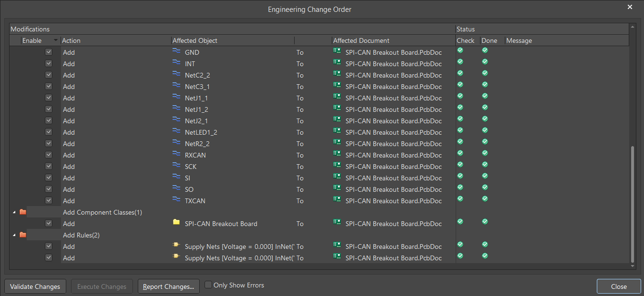Disable the RXCAN net change
This screenshot has width=644, height=296.
click(x=49, y=155)
